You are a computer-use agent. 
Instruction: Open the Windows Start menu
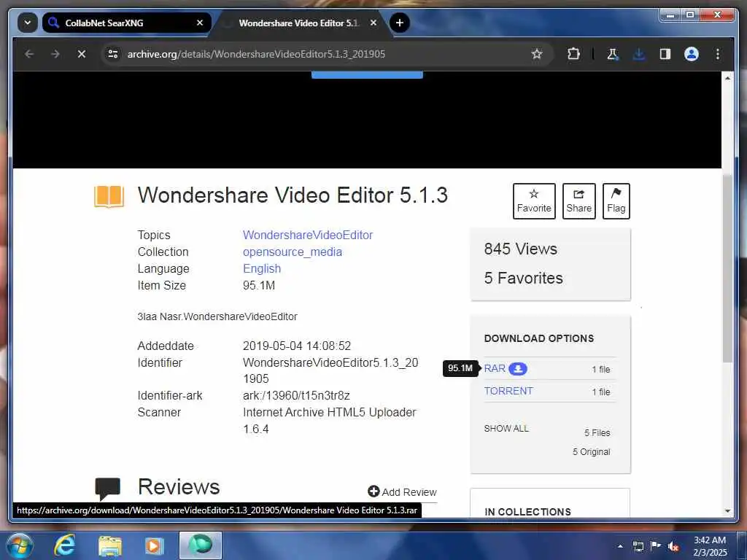19,545
